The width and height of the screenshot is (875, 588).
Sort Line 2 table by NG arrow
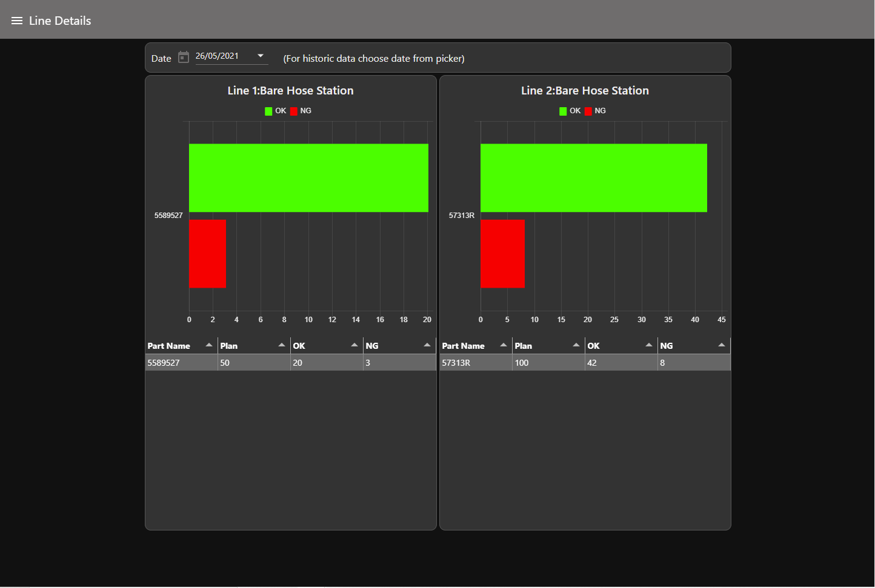tap(722, 345)
